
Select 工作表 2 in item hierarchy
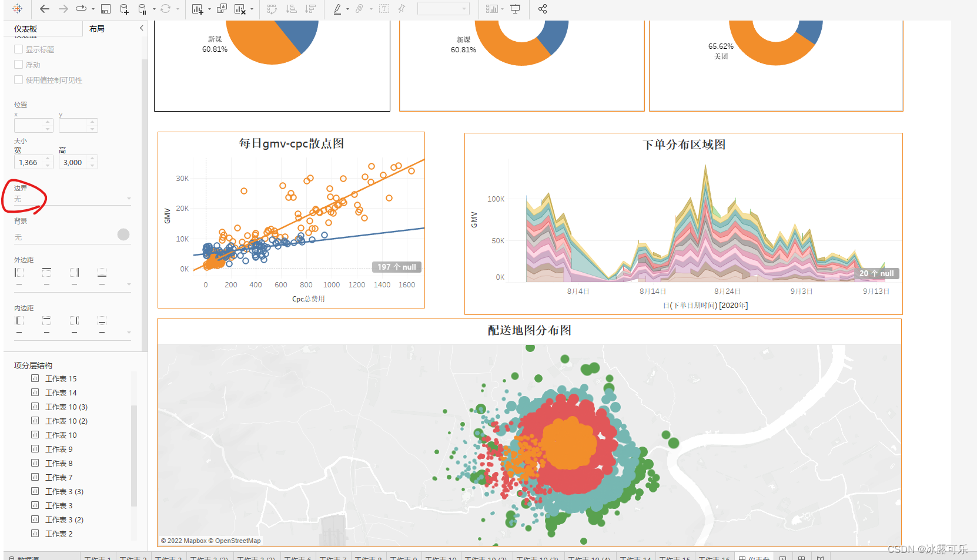(x=59, y=534)
